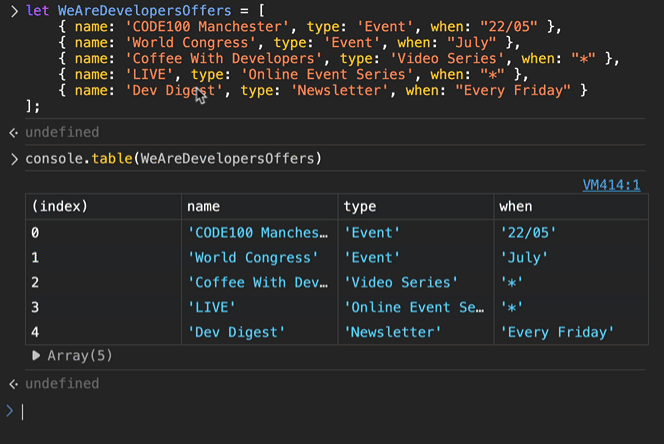Select the 'Coffee With Dev…' name cell
The width and height of the screenshot is (664, 444).
pos(260,283)
